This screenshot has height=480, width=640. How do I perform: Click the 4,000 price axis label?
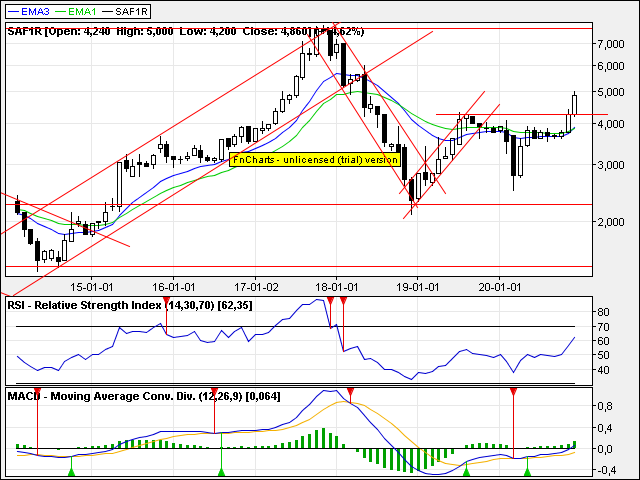(x=611, y=124)
